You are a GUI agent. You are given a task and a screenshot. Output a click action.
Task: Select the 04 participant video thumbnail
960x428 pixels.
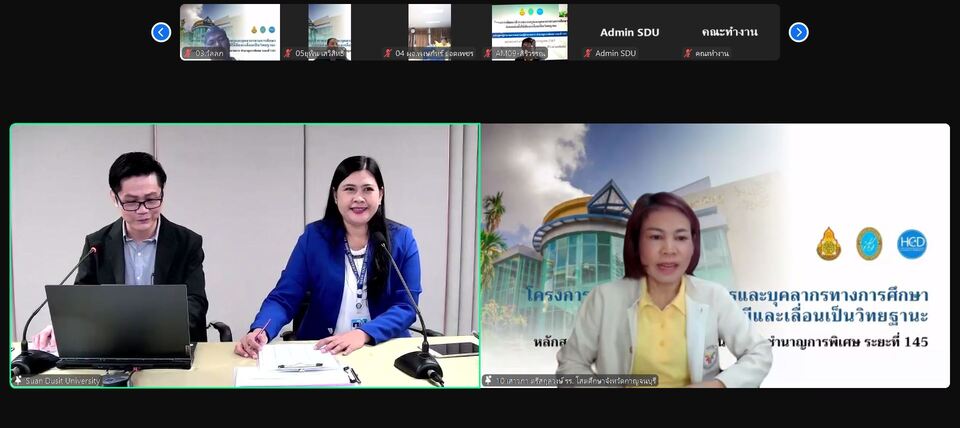tap(430, 28)
